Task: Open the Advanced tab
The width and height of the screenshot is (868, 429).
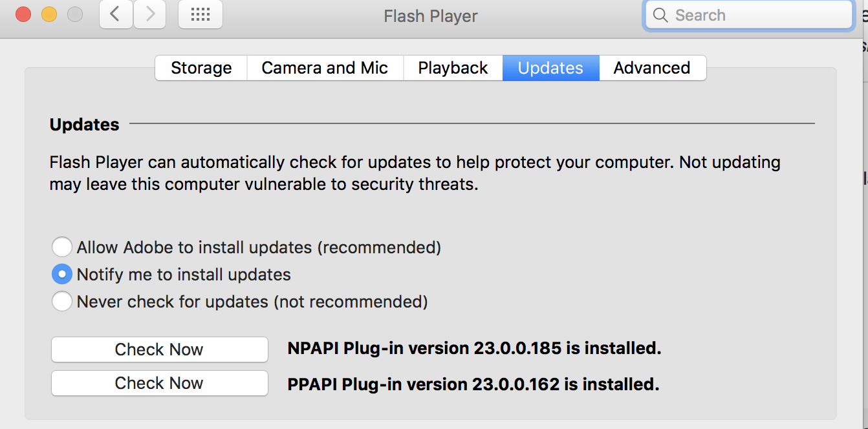Action: (x=652, y=68)
